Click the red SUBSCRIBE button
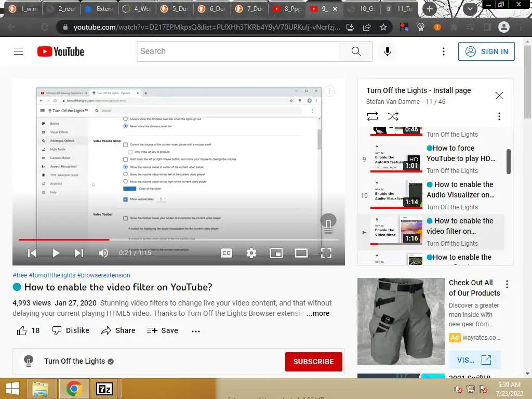The width and height of the screenshot is (532, 399). (313, 362)
